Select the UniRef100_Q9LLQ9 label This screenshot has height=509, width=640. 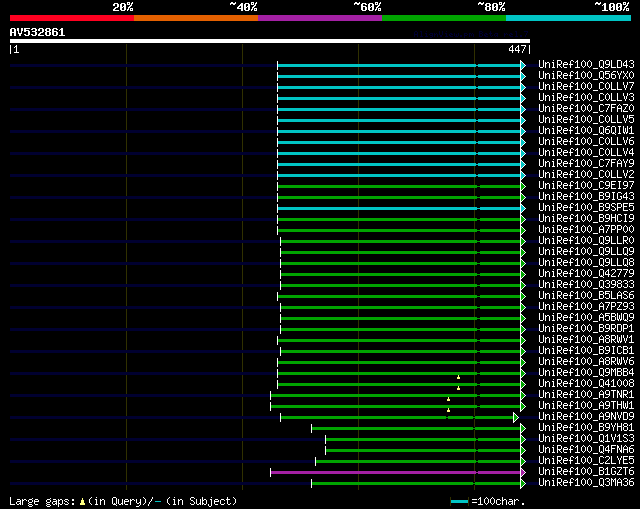click(586, 252)
